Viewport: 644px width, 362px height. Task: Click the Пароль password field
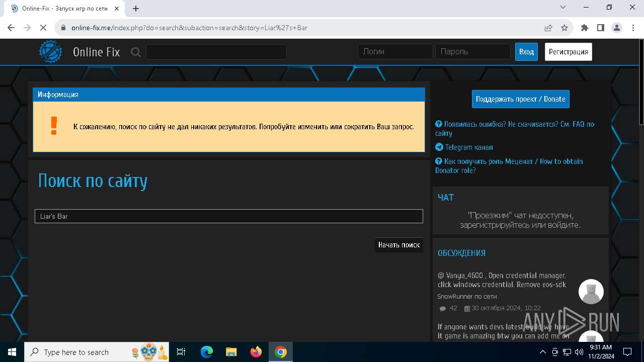(473, 51)
